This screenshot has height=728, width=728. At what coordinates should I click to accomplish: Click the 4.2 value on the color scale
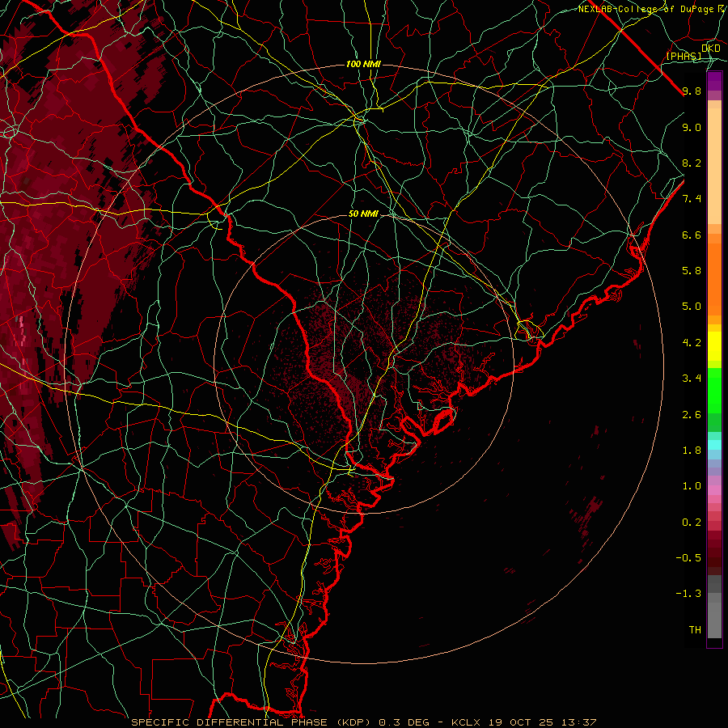pos(692,343)
